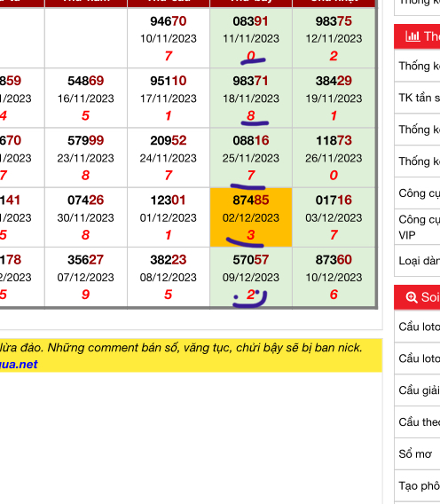The image size is (440, 504).
Task: Click red digit 0 under 26/11/2023
Action: tap(334, 176)
